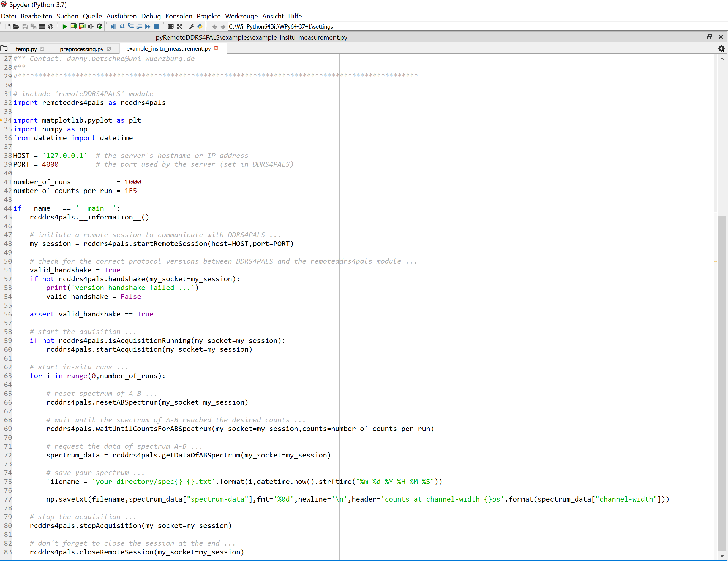Click the @ symbol toolbar icon
The height and width of the screenshot is (561, 728).
click(x=51, y=27)
